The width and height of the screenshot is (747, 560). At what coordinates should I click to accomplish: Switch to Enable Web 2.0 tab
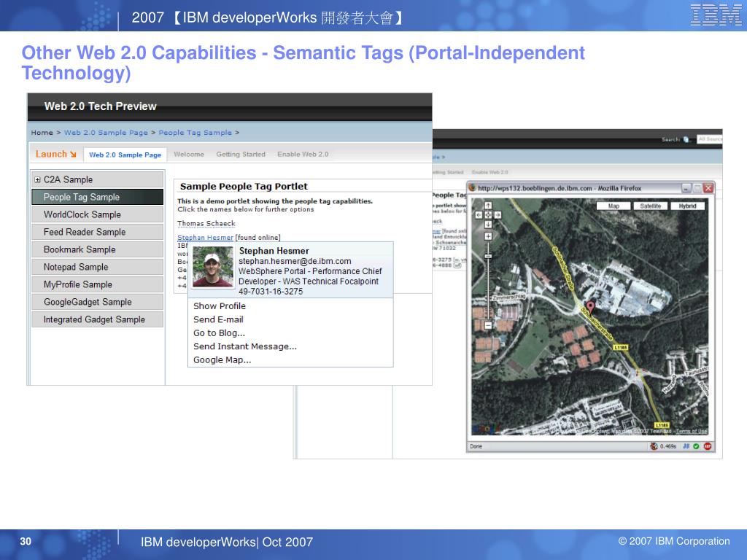(303, 155)
